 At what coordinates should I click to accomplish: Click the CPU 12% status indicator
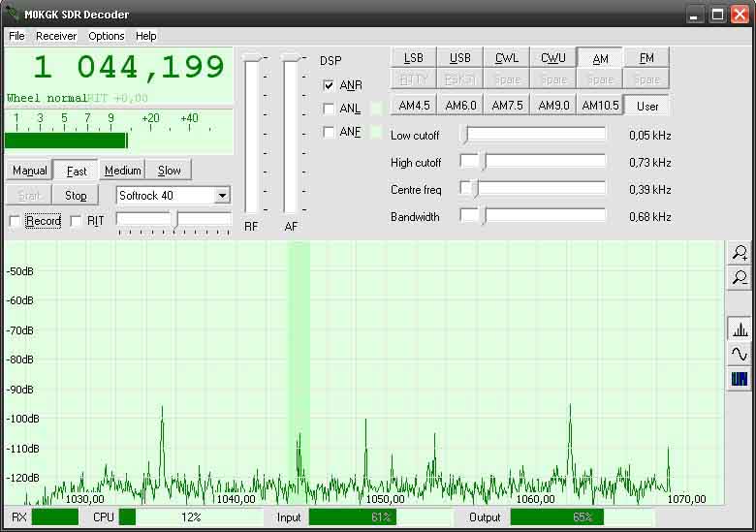point(191,517)
